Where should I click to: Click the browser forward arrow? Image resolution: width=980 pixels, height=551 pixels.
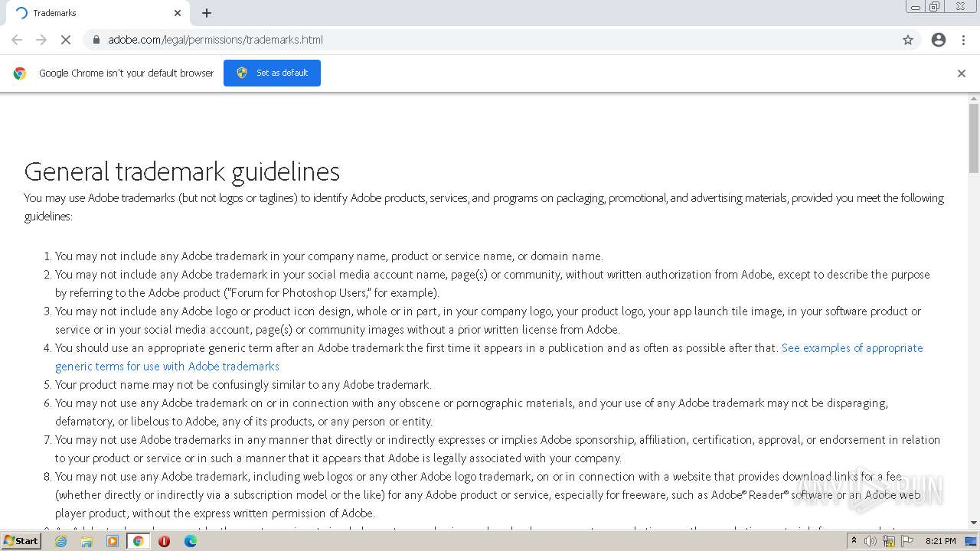(41, 40)
